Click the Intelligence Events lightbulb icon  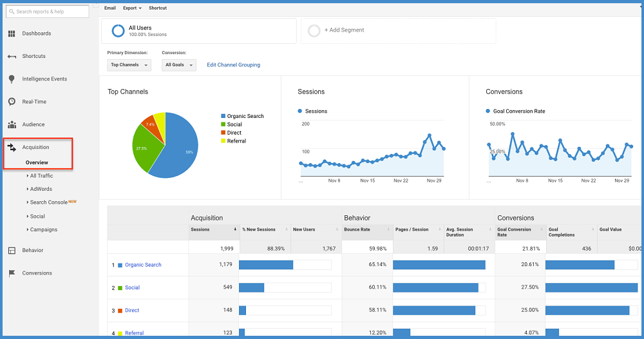12,79
